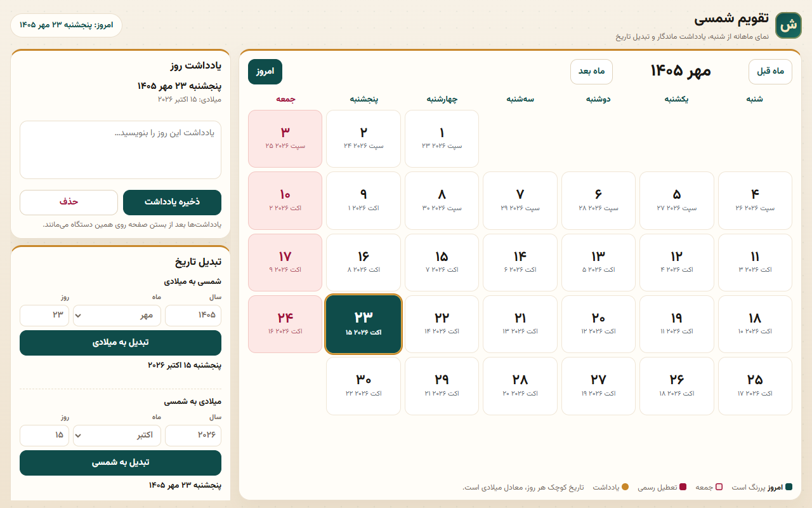Select day ۷ of Mehr
Viewport: 812px width, 508px height.
520,201
